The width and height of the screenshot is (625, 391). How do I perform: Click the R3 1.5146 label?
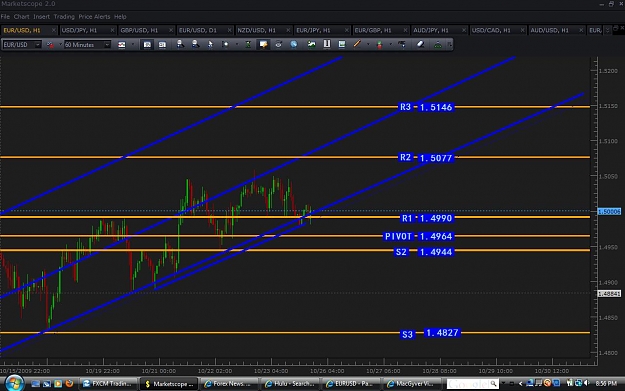(x=426, y=107)
